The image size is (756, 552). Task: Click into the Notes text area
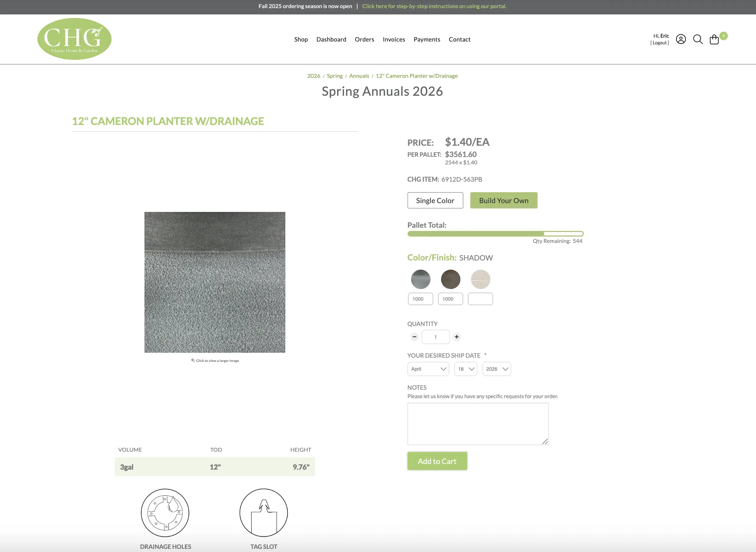477,424
